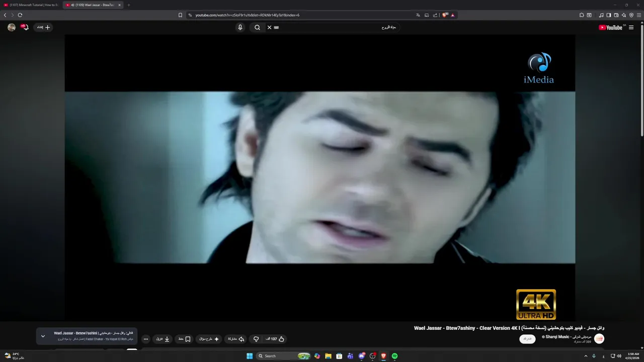Open the YouTube guide hamburger menu
The height and width of the screenshot is (362, 644).
pos(631,28)
